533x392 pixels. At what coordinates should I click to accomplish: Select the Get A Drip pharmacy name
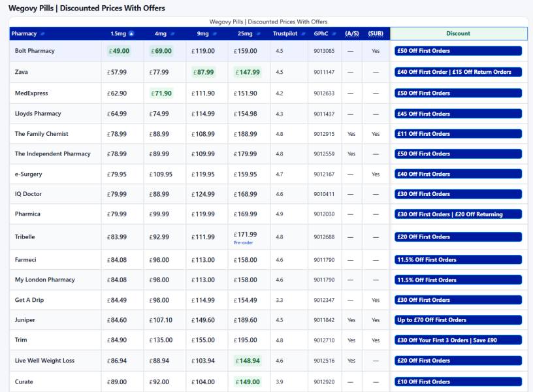[x=29, y=300]
